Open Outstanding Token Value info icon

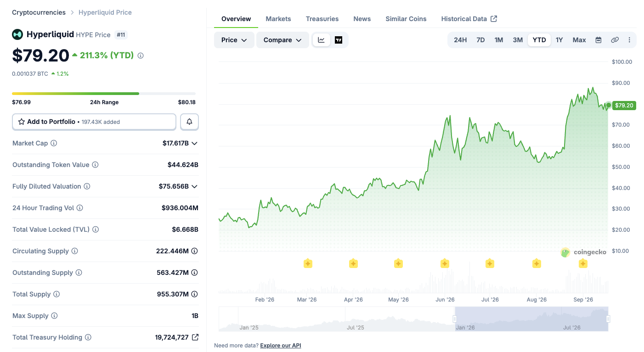[x=95, y=165]
